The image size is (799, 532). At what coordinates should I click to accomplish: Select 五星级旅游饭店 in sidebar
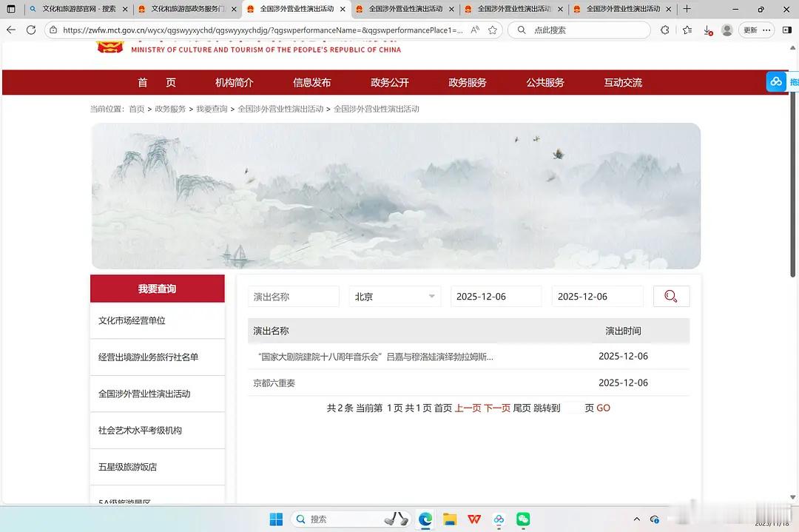[158, 468]
